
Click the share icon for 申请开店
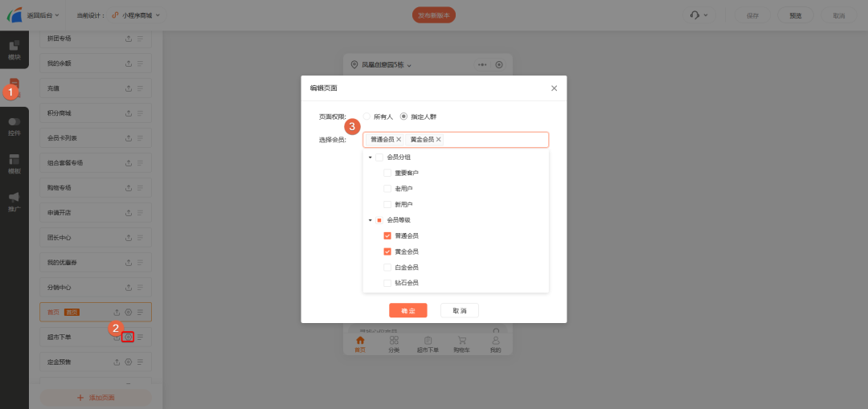tap(129, 213)
